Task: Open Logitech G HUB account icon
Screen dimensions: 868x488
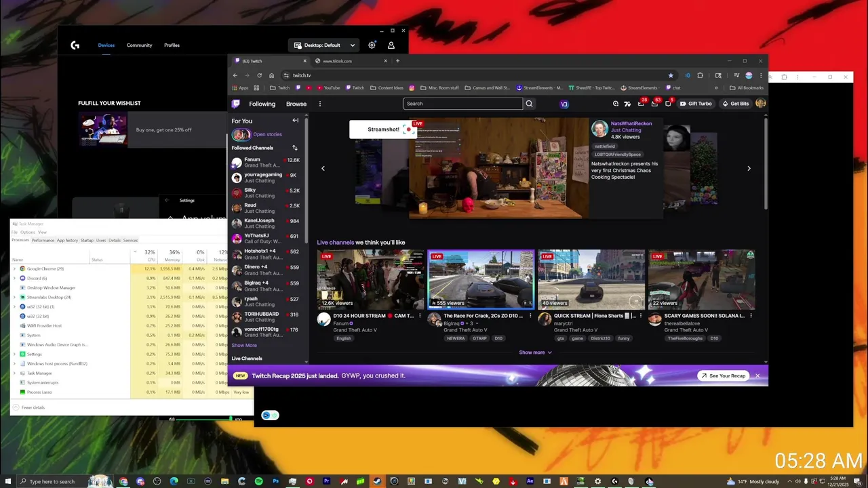Action: click(391, 45)
